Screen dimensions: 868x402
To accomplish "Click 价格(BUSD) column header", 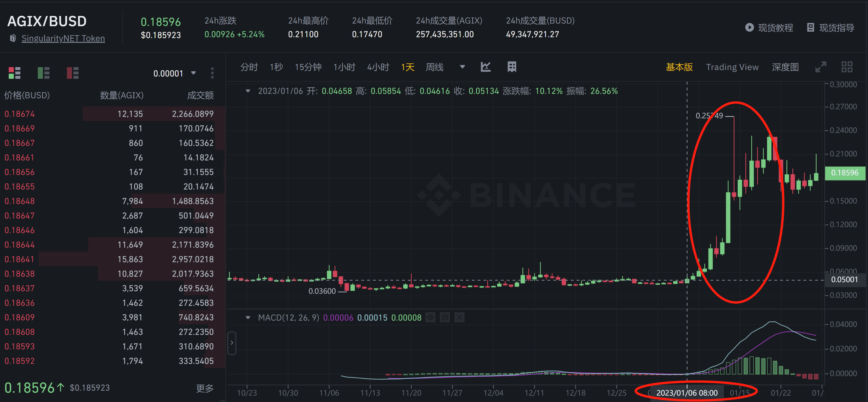I will point(27,96).
